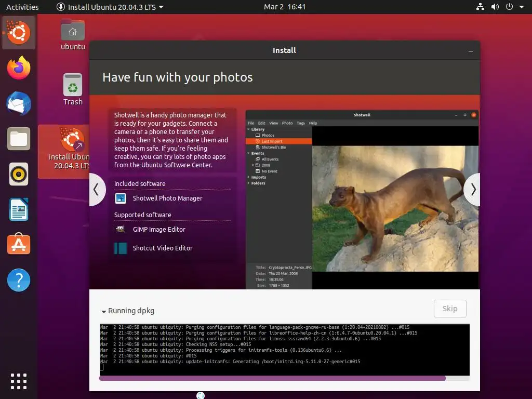Click the 'GIMP Image Editor' text
The height and width of the screenshot is (399, 532).
pyautogui.click(x=159, y=229)
